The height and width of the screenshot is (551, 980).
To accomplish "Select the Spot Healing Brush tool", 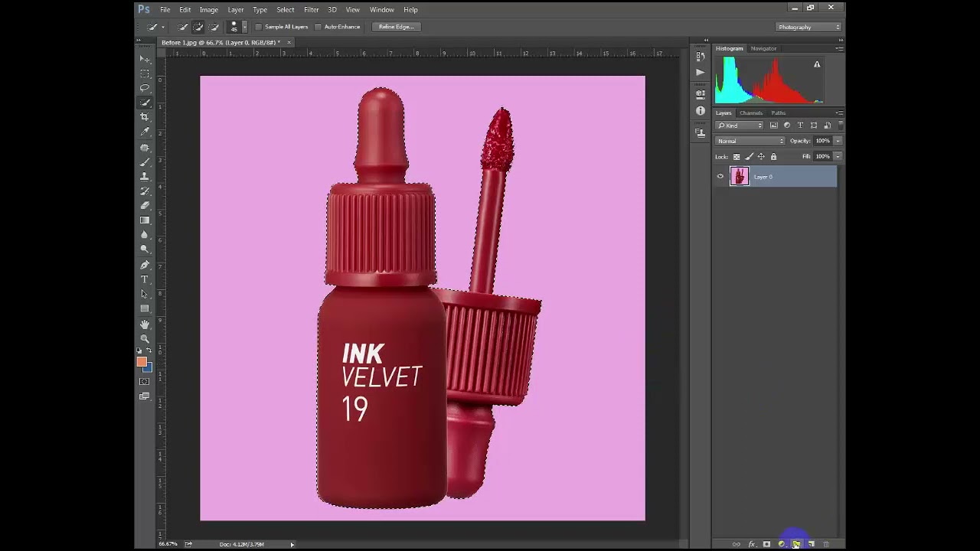I will coord(145,147).
